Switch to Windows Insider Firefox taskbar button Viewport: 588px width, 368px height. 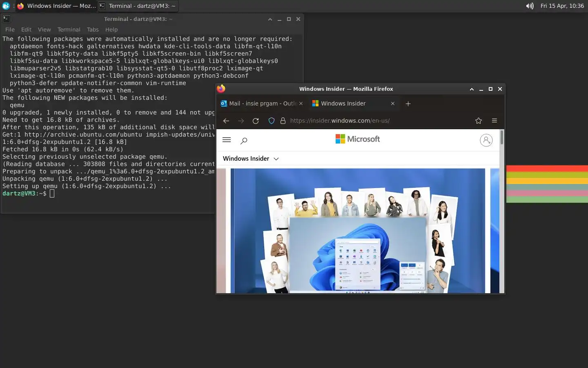click(56, 6)
